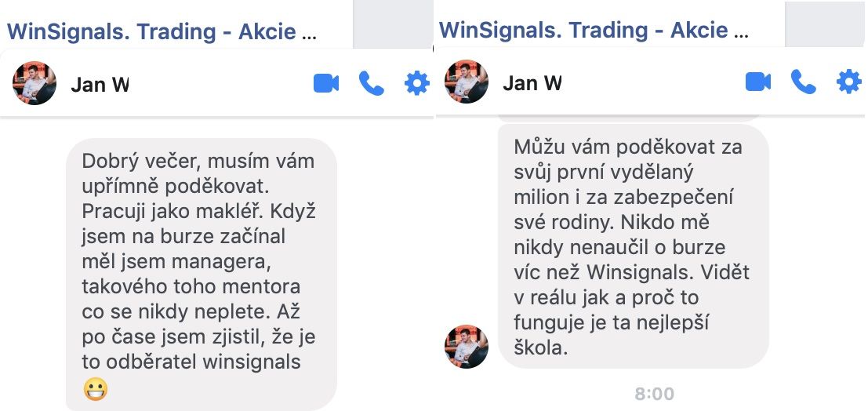The height and width of the screenshot is (411, 868).
Task: Open left WinSignals. Trading page title link
Action: tap(162, 32)
